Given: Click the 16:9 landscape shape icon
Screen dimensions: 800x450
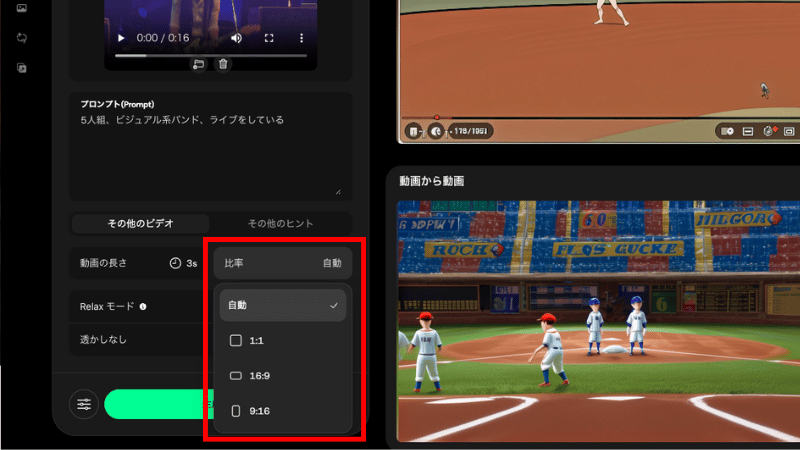Looking at the screenshot, I should tap(236, 376).
